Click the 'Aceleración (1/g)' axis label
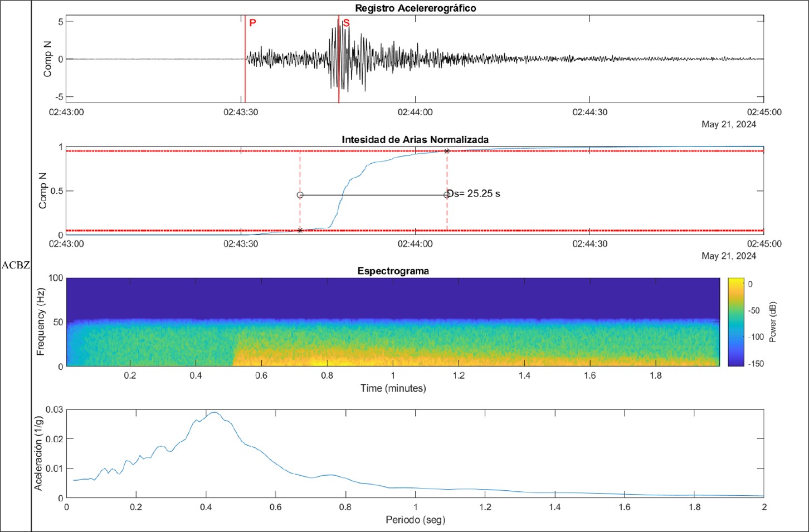809x532 pixels. (x=38, y=453)
